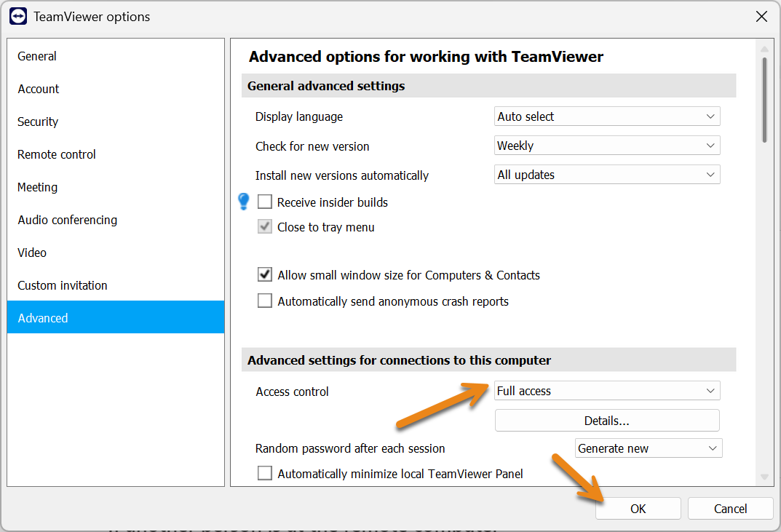
Task: Open the Check for new version dropdown
Action: (x=607, y=146)
